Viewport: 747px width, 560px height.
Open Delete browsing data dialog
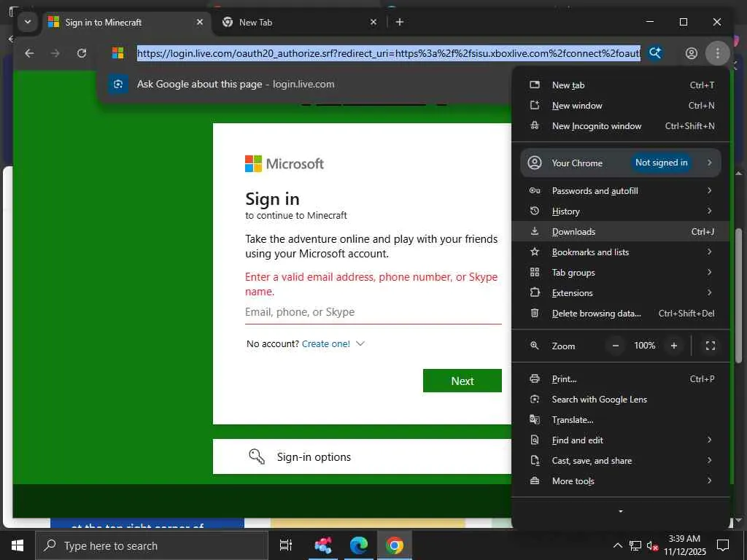click(x=621, y=314)
